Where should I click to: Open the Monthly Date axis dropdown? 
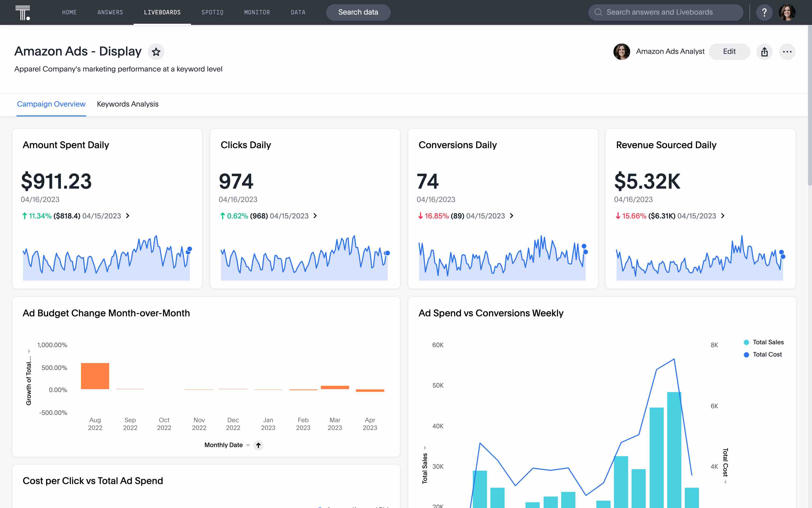248,445
